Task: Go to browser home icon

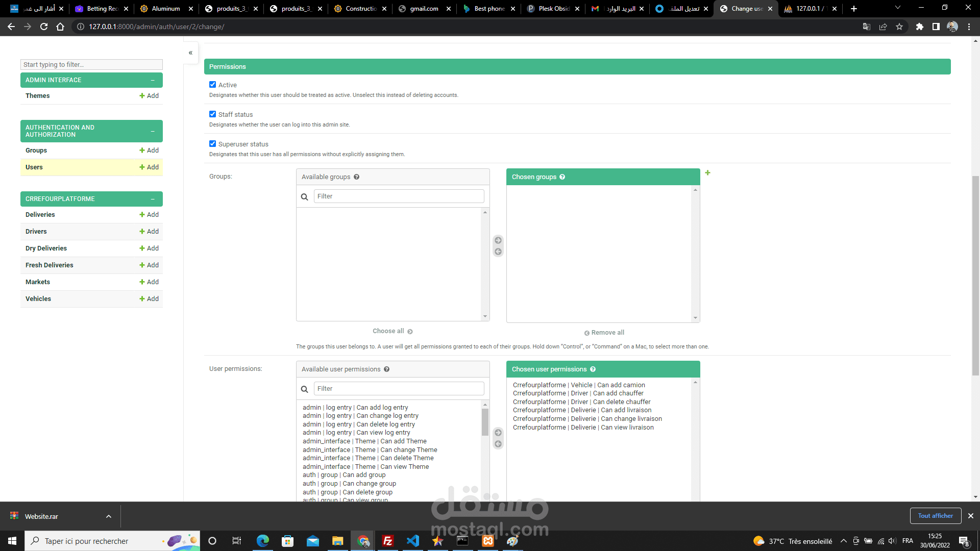Action: tap(60, 27)
